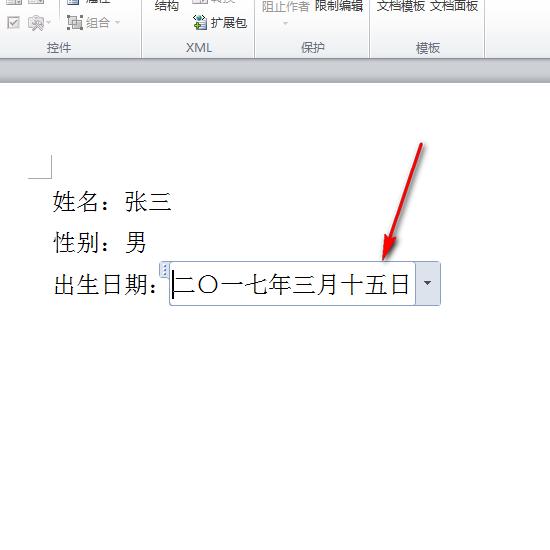
Task: Click the 组合 group icon
Action: [x=75, y=23]
